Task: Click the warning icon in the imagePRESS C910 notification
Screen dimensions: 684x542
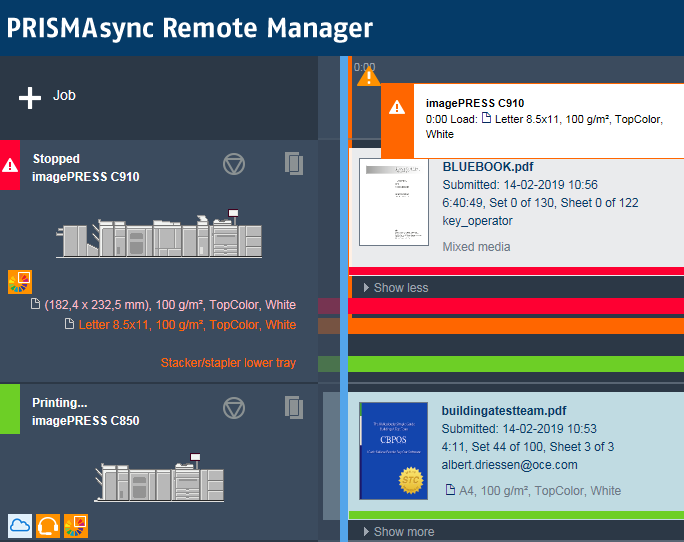Action: click(397, 106)
